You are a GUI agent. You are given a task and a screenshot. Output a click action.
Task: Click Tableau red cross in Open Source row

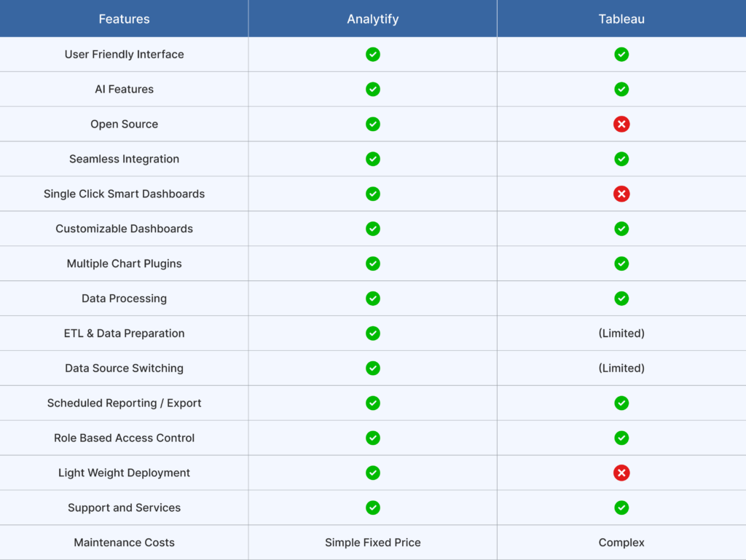click(x=621, y=124)
